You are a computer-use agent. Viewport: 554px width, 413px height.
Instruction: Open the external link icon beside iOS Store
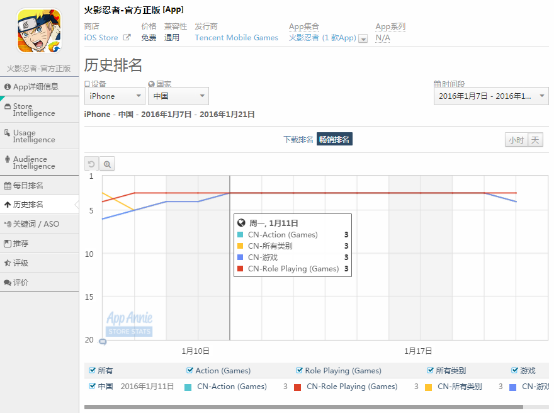point(126,37)
